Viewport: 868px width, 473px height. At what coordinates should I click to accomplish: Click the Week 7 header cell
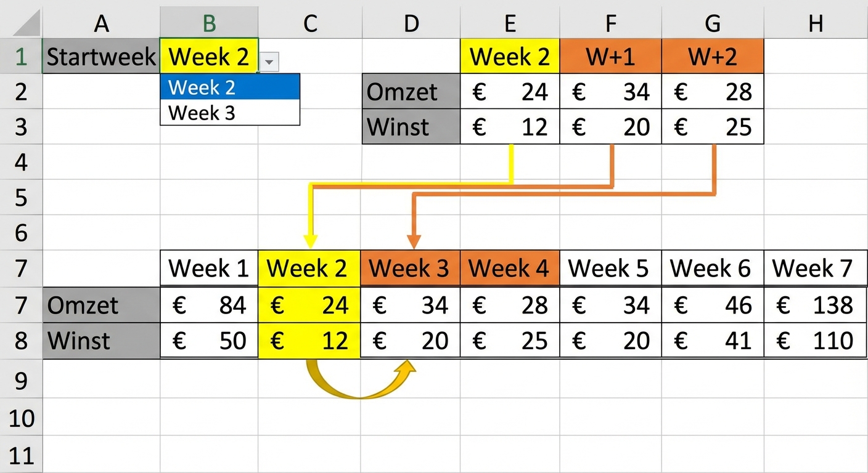tap(815, 268)
